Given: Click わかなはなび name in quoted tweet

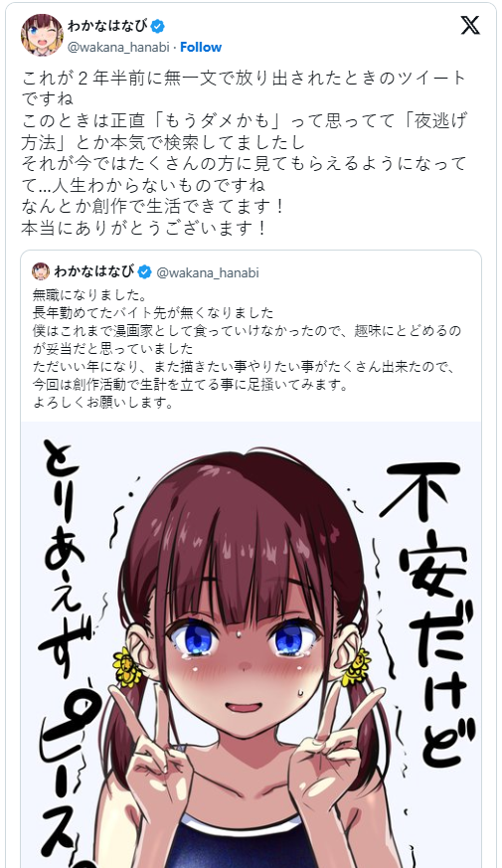Looking at the screenshot, I should tap(94, 271).
